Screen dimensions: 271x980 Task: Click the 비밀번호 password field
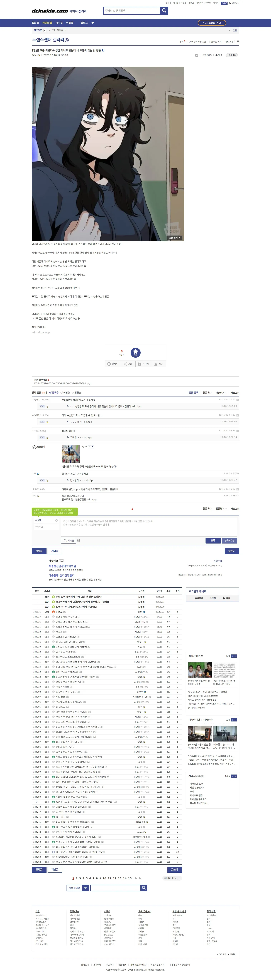tap(47, 527)
